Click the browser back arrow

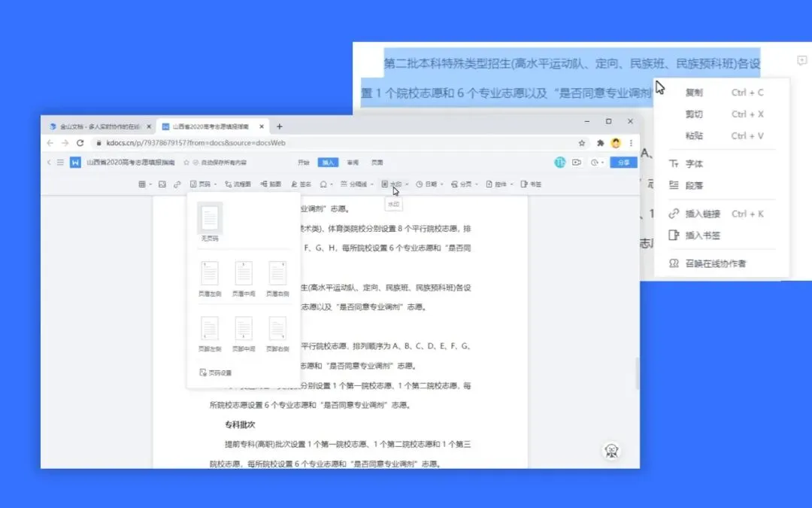click(50, 143)
